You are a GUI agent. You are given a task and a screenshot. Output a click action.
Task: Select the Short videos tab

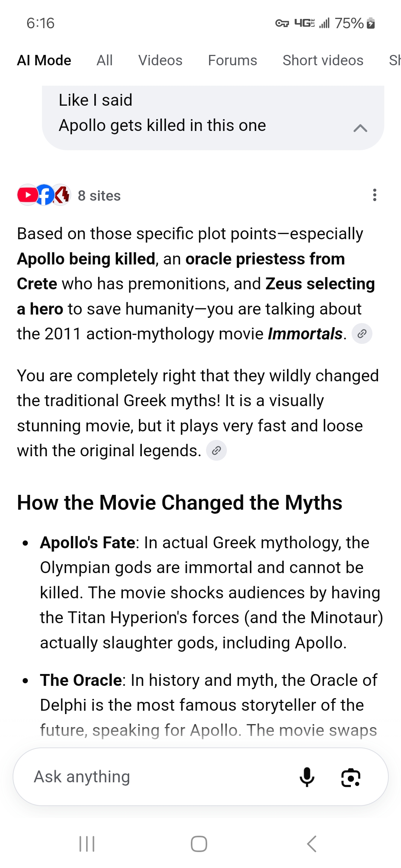[x=323, y=60]
